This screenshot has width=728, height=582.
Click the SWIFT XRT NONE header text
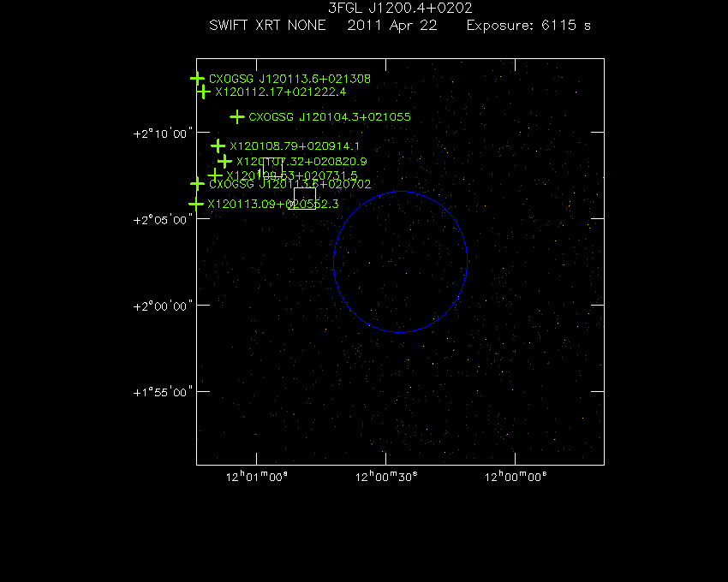tap(267, 25)
